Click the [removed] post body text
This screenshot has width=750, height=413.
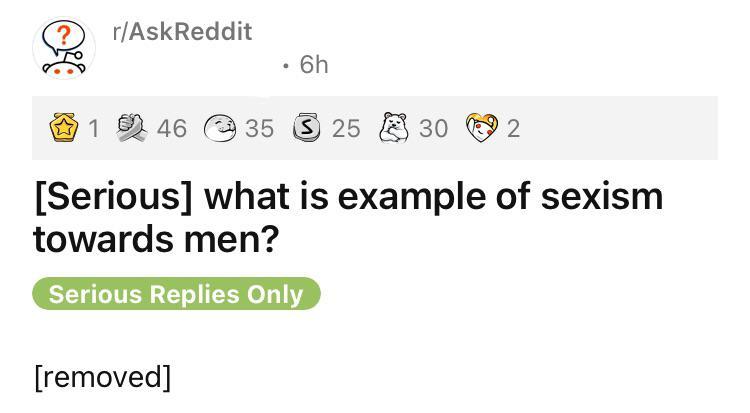102,377
